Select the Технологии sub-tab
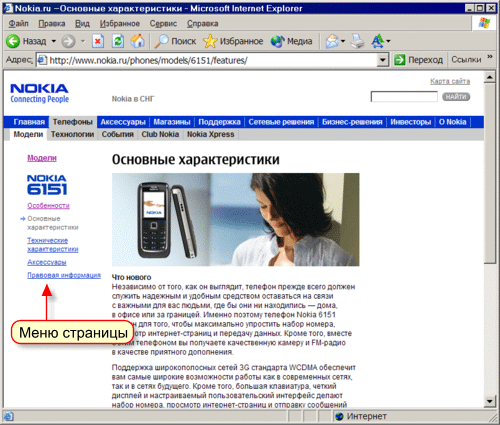The height and width of the screenshot is (425, 500). [x=72, y=134]
